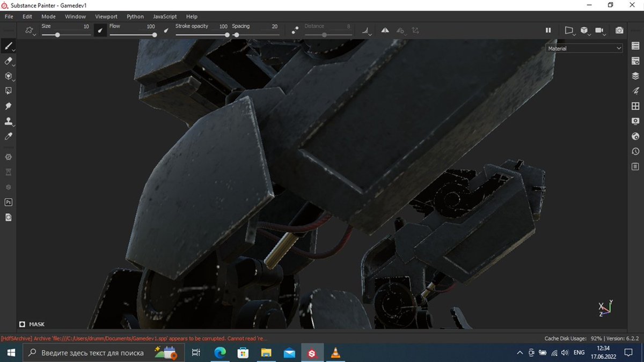Viewport: 644px width, 362px height.
Task: Select the Projection tool
Action: tap(8, 76)
